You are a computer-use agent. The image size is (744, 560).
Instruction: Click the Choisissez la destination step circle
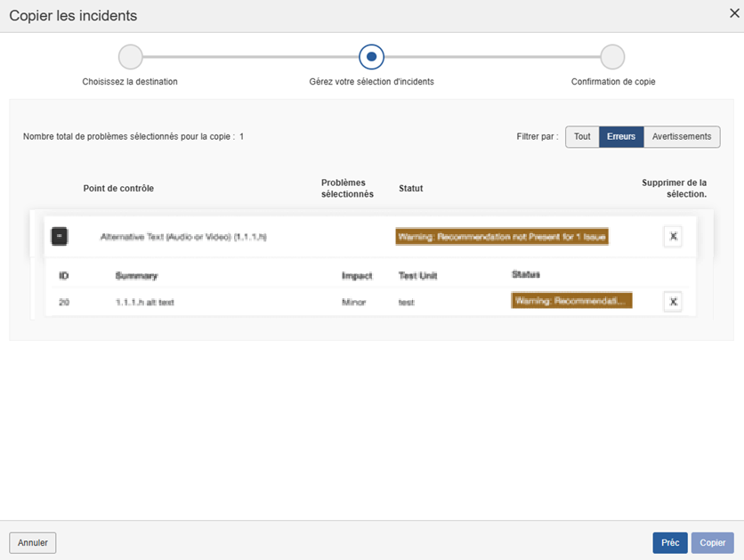[x=130, y=57]
